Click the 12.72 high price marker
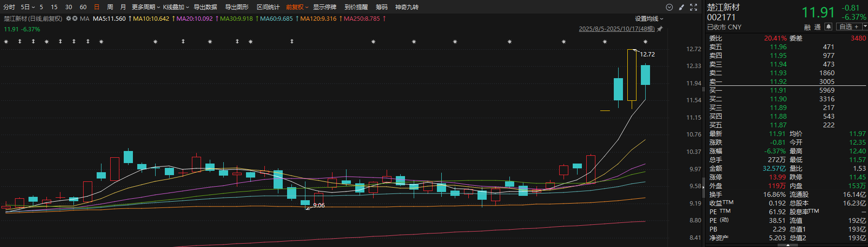 (647, 54)
